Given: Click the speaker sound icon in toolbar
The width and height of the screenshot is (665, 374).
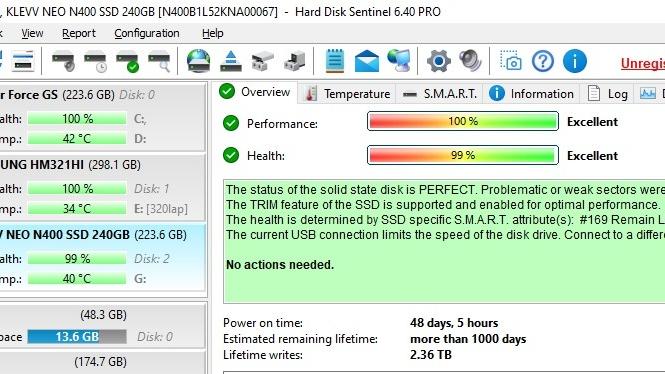Looking at the screenshot, I should [470, 61].
